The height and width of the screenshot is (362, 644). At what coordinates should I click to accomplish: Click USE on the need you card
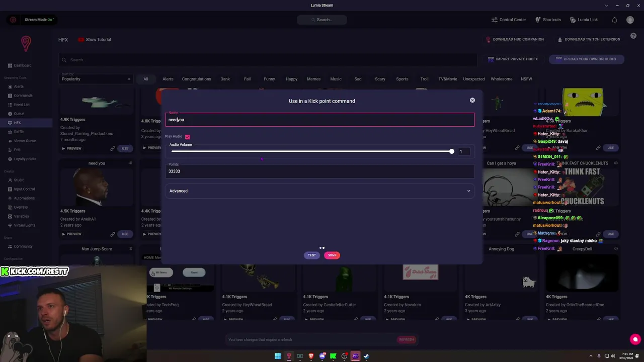click(125, 234)
